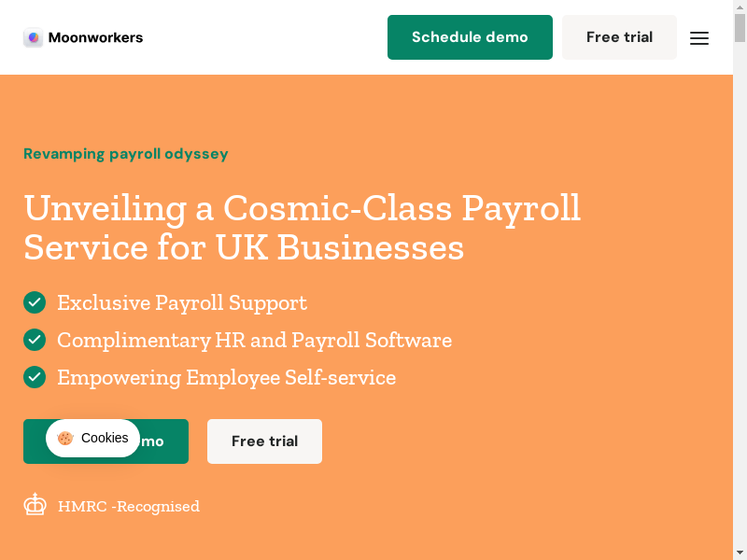
Task: Open the hamburger navigation menu
Action: tap(699, 38)
